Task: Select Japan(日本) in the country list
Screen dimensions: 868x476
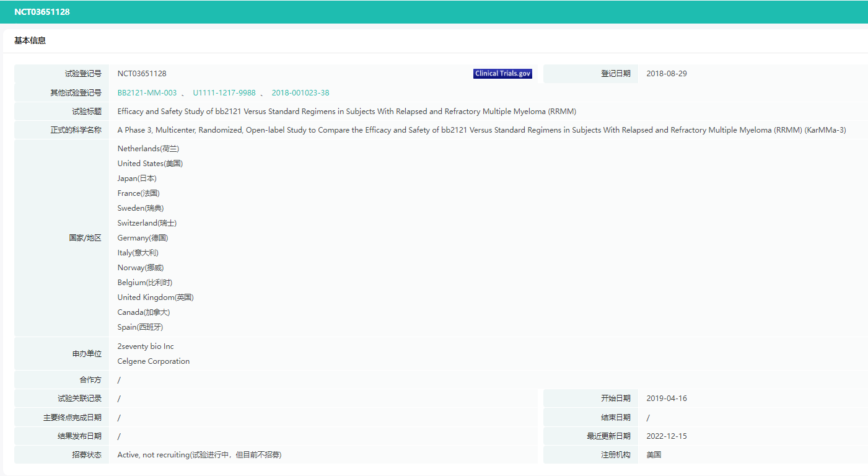Action: click(137, 178)
